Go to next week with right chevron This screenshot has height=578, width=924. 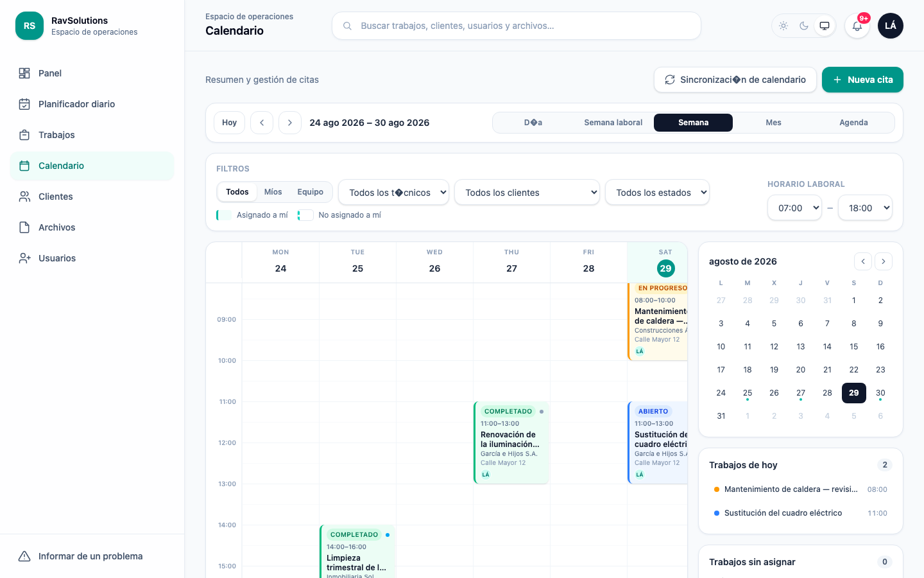pos(290,123)
